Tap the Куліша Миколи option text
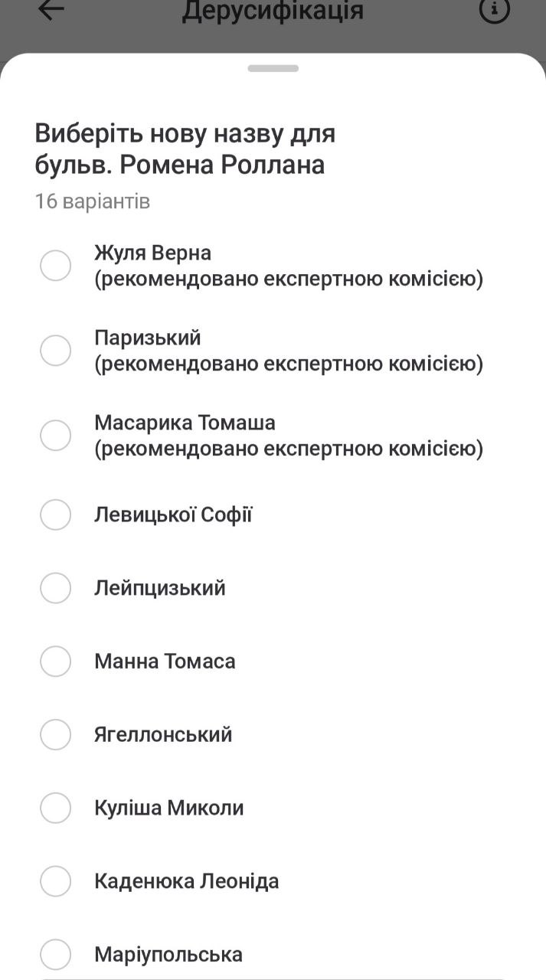 tap(168, 808)
